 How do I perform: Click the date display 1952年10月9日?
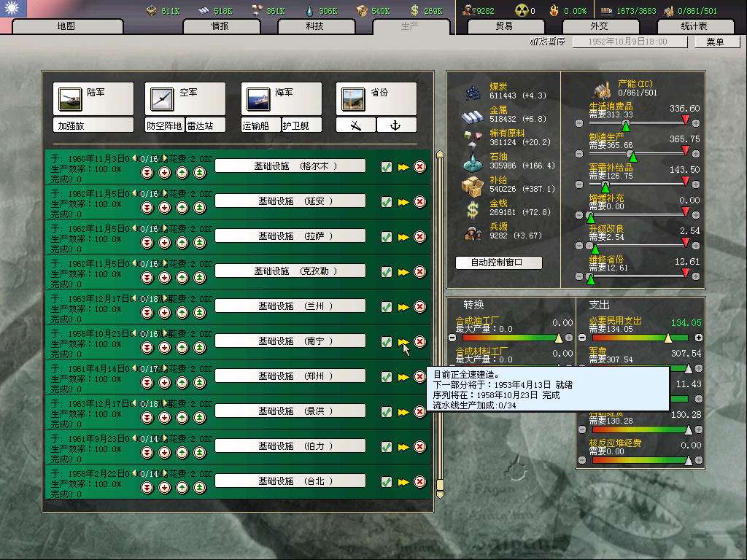(630, 42)
